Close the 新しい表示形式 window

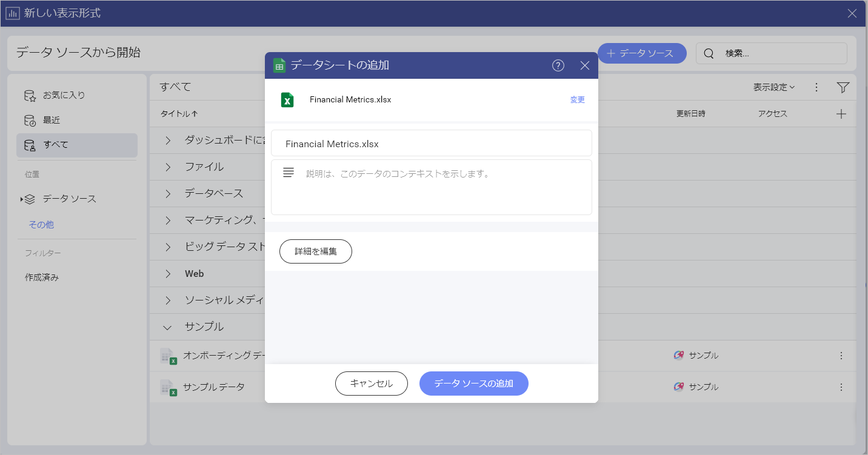[852, 13]
